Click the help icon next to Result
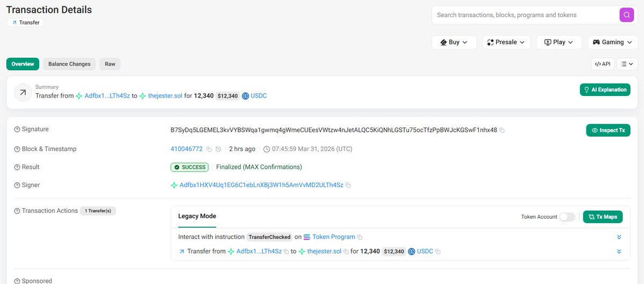644x284 pixels. (17, 167)
